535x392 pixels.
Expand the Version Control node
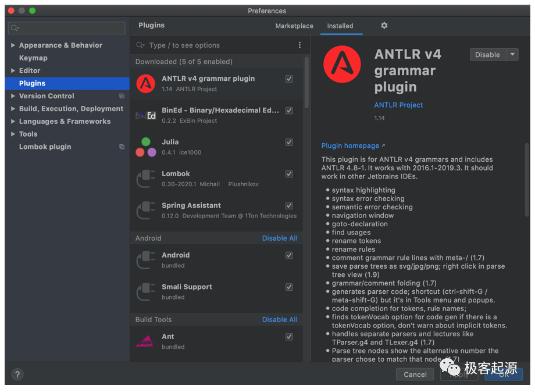13,96
